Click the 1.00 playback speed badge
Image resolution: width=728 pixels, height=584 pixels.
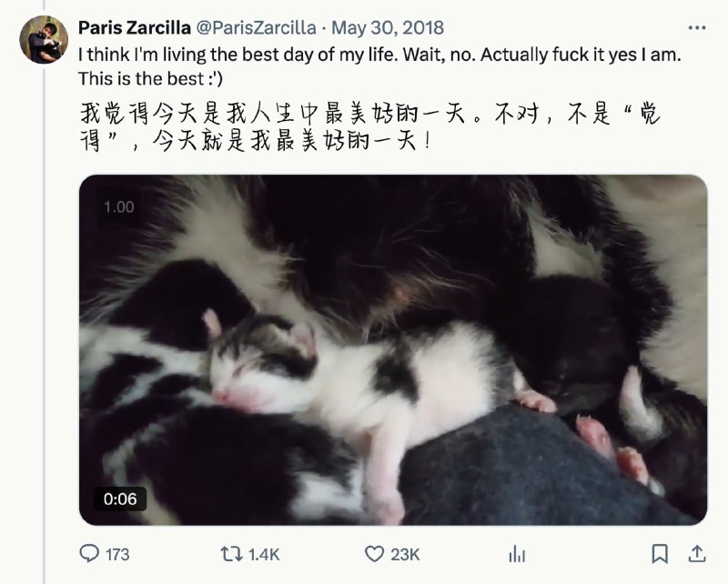tap(119, 207)
